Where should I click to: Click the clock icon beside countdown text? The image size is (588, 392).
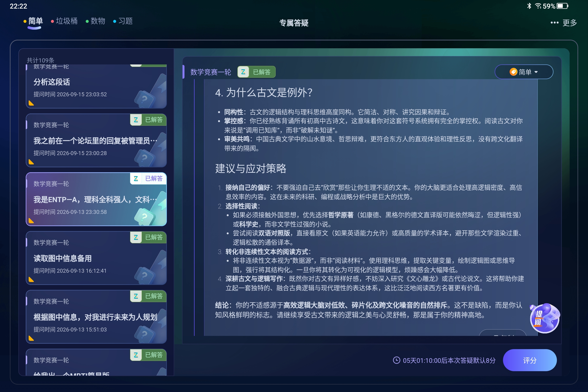click(x=396, y=360)
